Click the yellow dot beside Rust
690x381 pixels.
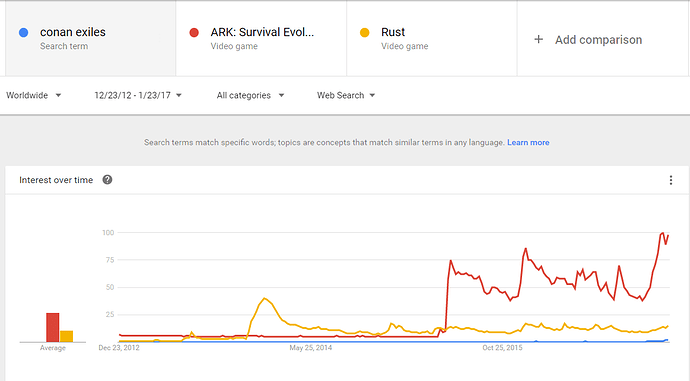364,33
